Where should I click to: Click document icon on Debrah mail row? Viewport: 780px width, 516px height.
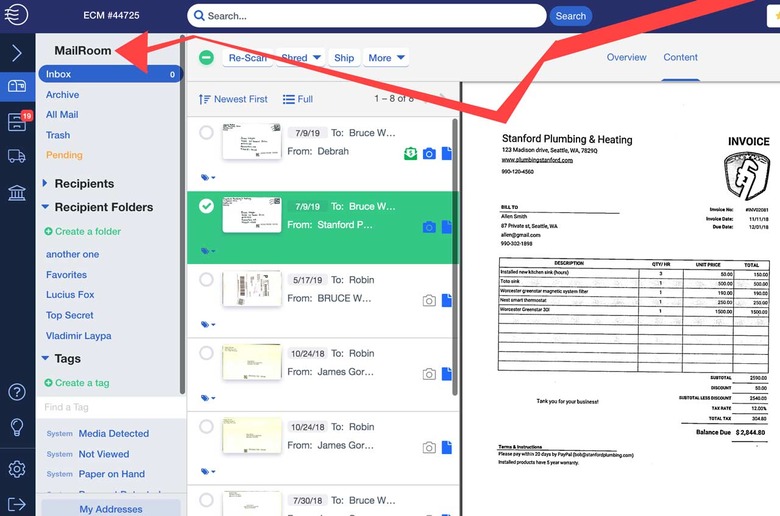[447, 153]
